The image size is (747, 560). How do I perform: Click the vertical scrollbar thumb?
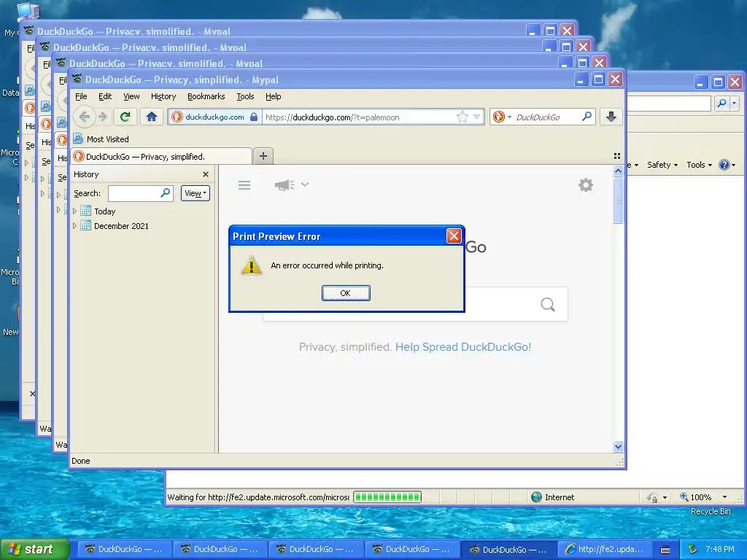tap(618, 200)
